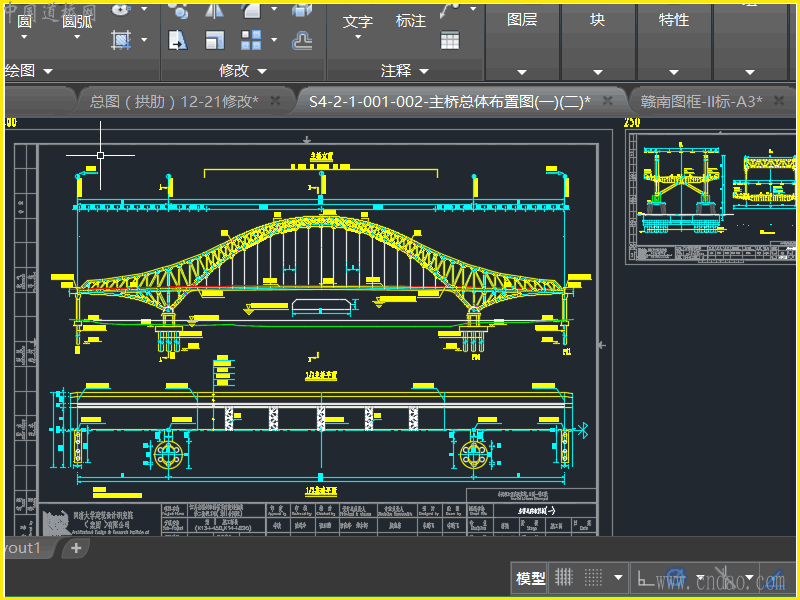Viewport: 800px width, 600px height.
Task: Click the 标注 dimension tool
Action: pyautogui.click(x=410, y=21)
